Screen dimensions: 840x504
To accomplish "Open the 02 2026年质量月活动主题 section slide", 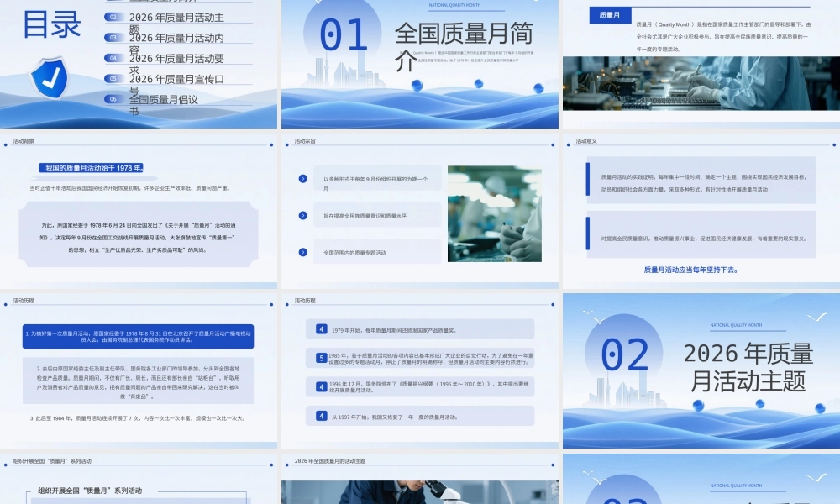I will pyautogui.click(x=701, y=370).
